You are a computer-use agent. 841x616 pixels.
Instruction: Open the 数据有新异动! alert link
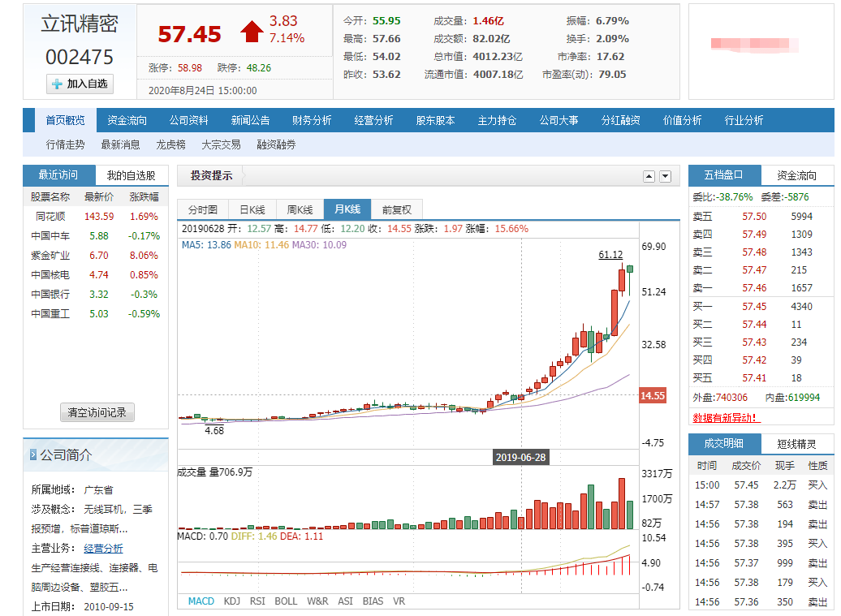pyautogui.click(x=726, y=418)
